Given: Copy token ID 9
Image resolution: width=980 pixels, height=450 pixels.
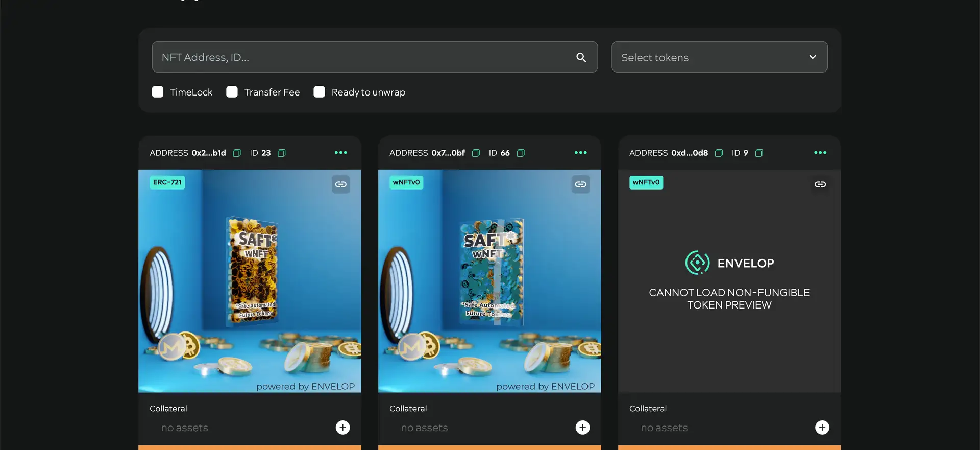Looking at the screenshot, I should click(x=759, y=153).
